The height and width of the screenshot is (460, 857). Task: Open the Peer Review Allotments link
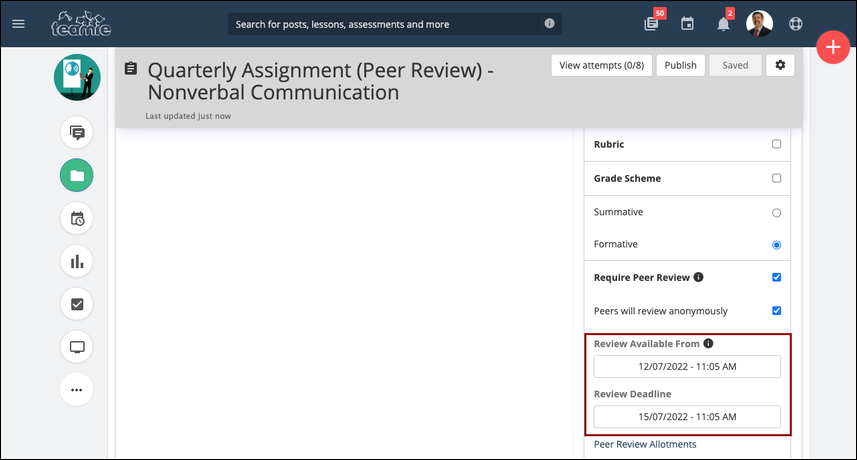click(645, 444)
